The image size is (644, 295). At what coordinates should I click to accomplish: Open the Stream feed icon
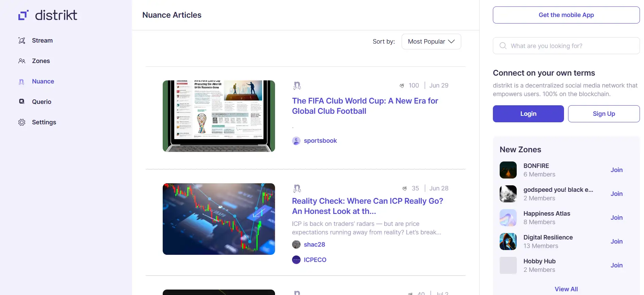click(22, 41)
